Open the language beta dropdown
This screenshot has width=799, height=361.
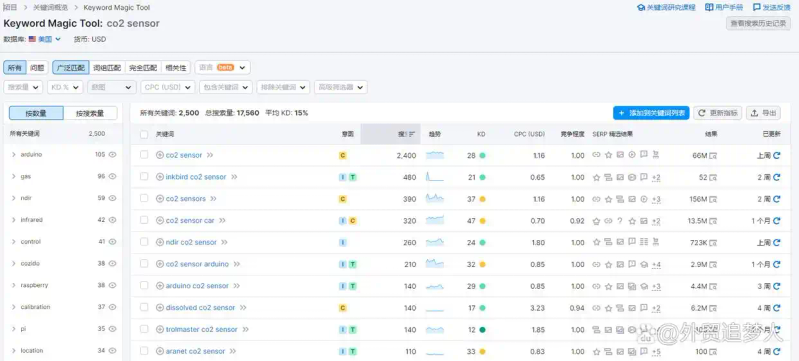[x=222, y=67]
